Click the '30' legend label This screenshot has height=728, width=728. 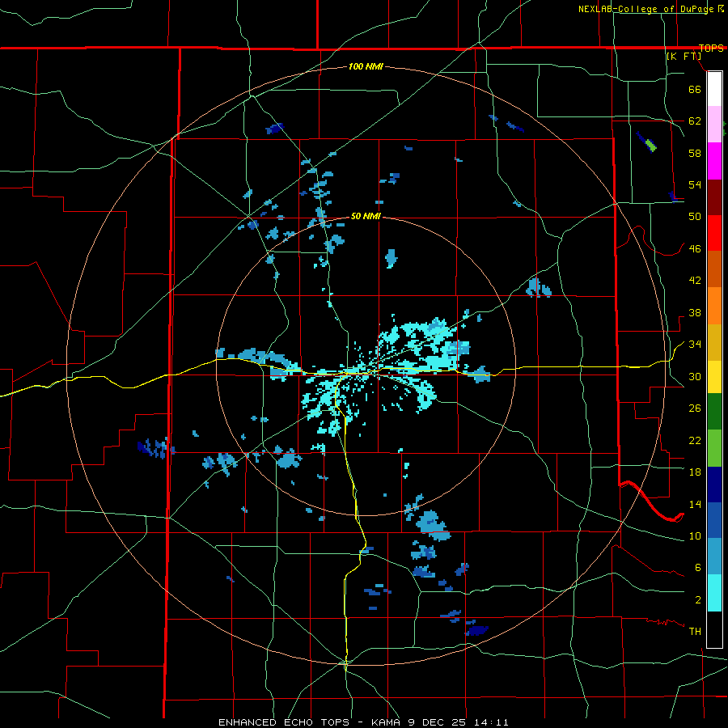[695, 376]
